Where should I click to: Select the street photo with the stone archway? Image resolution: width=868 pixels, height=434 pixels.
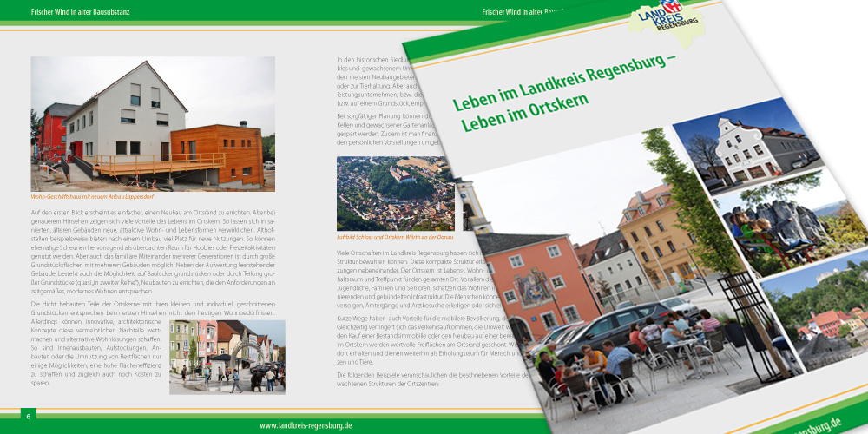coord(227,357)
